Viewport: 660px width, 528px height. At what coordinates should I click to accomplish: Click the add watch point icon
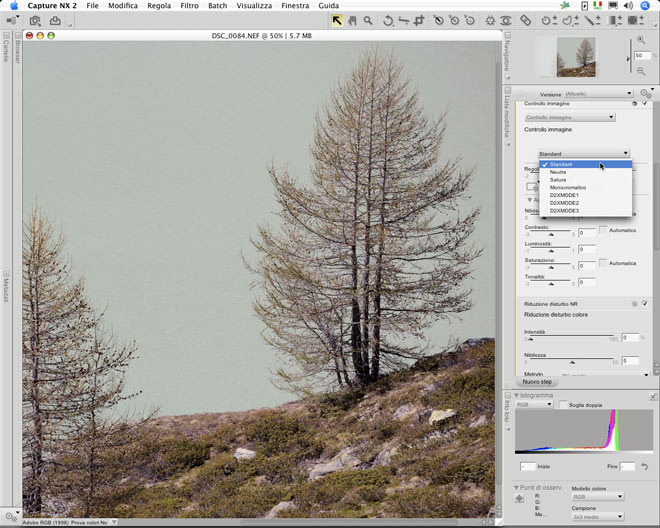click(520, 499)
